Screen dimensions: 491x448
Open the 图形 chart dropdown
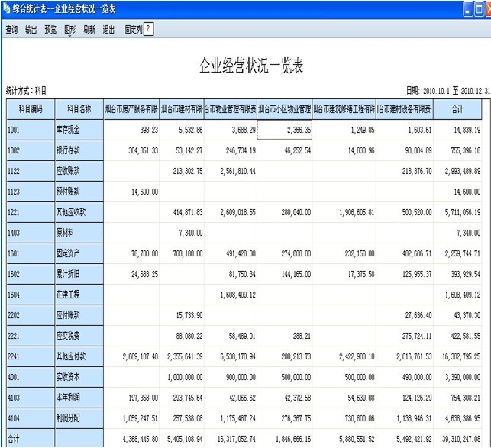[69, 30]
